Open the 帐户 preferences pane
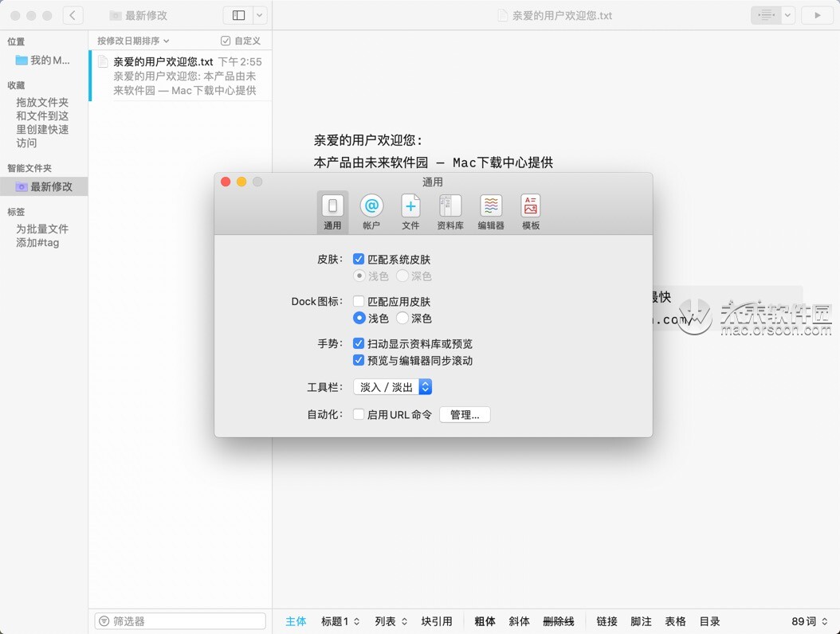 371,209
